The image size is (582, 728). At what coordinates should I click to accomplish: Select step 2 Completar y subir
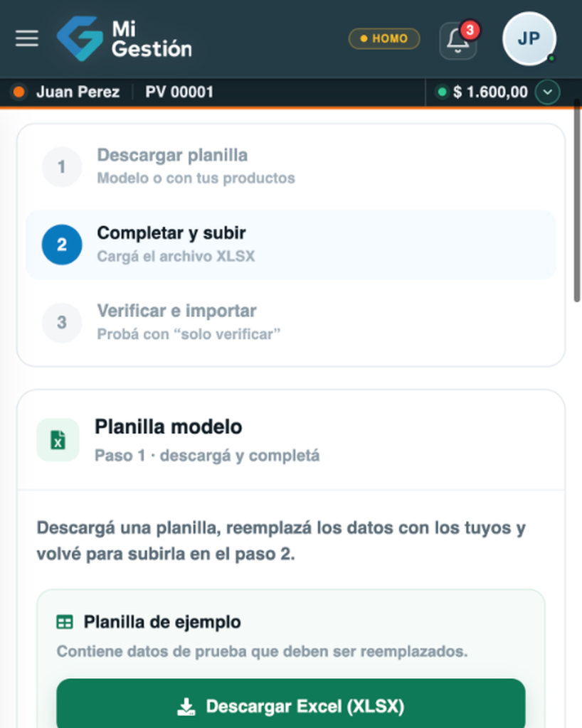click(291, 245)
